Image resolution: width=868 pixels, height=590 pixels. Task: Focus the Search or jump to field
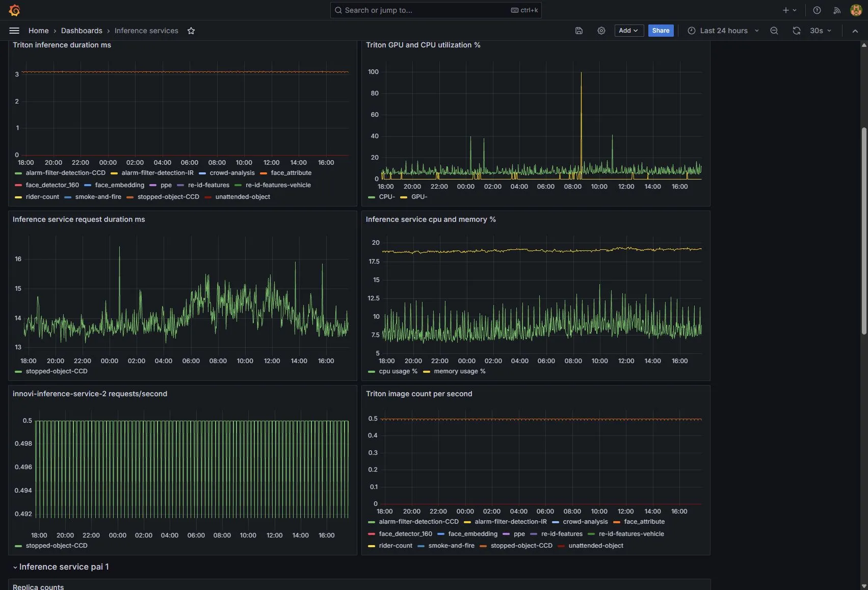[436, 10]
